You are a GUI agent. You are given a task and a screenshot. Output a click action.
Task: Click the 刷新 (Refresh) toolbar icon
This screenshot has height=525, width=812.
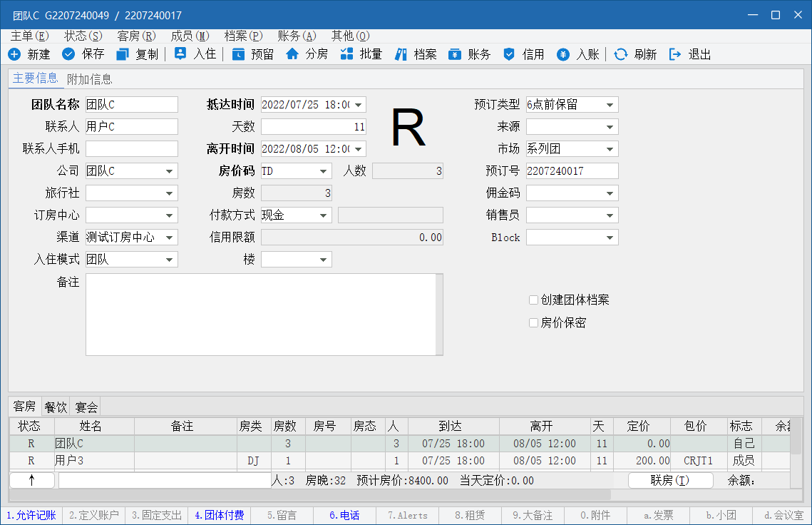click(x=620, y=54)
